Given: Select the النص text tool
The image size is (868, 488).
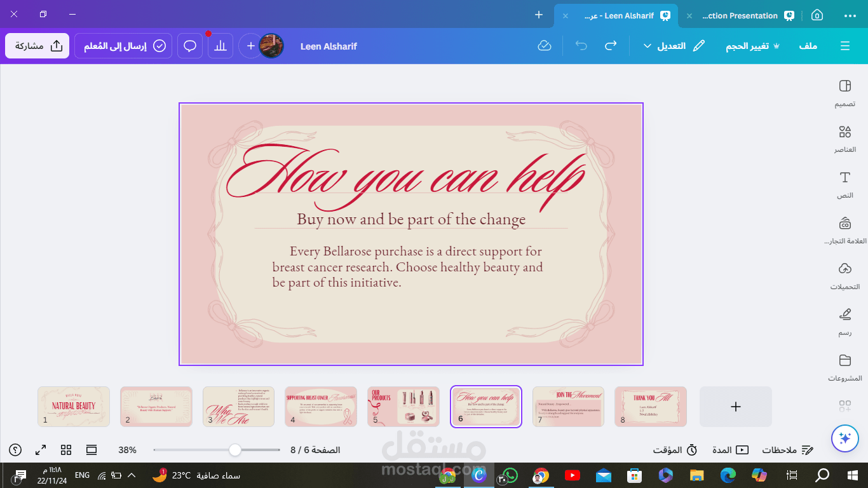Looking at the screenshot, I should 844,185.
